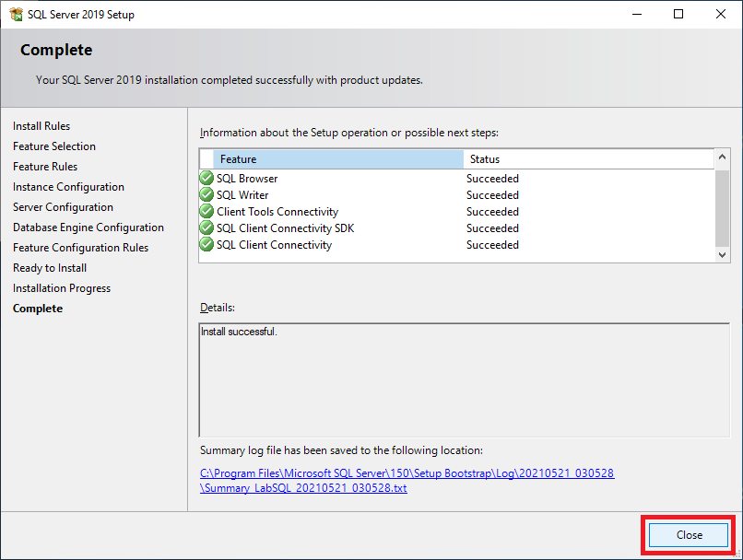The width and height of the screenshot is (743, 560).
Task: Select Feature Selection step in sidebar
Action: pyautogui.click(x=54, y=146)
